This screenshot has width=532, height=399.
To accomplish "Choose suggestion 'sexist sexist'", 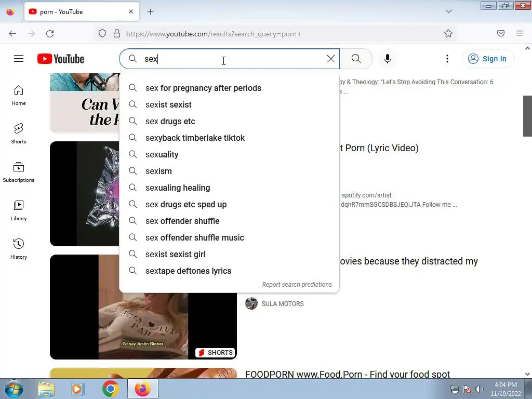I will 229,104.
